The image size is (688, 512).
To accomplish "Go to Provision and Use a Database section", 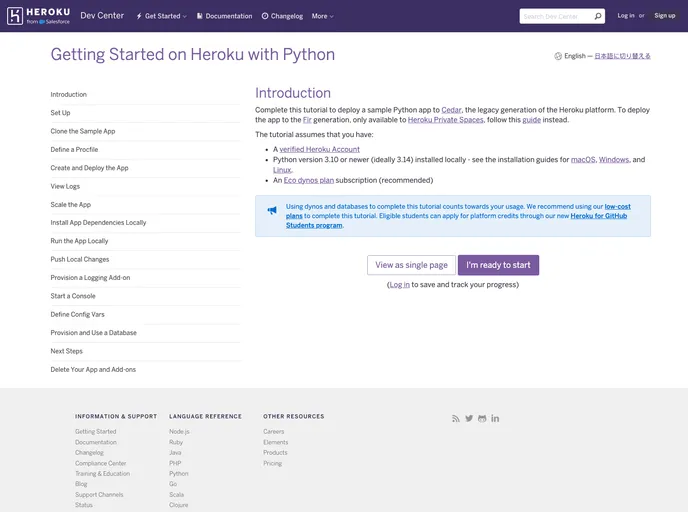I will click(x=93, y=333).
